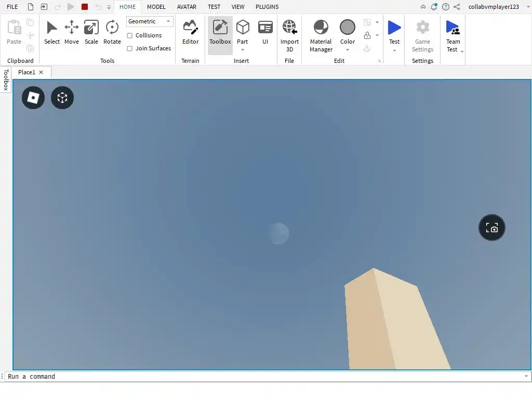Open the quick access toolbar customize arrow

click(x=109, y=7)
